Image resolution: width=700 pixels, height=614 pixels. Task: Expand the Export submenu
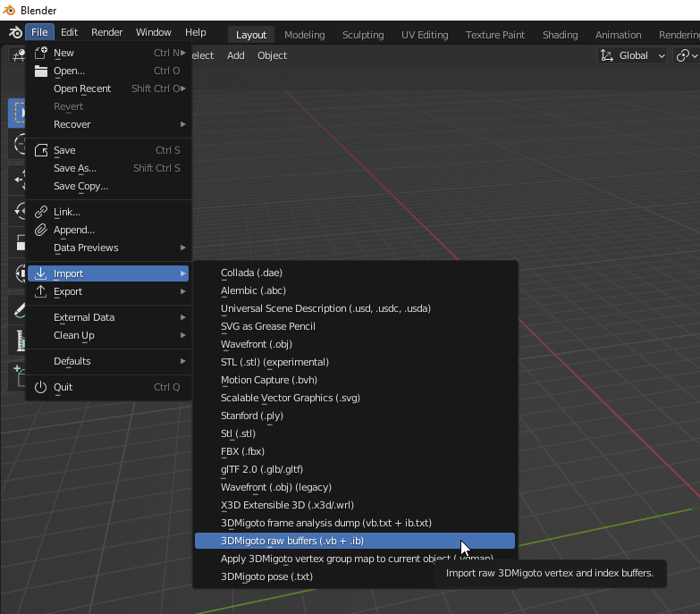coord(108,291)
